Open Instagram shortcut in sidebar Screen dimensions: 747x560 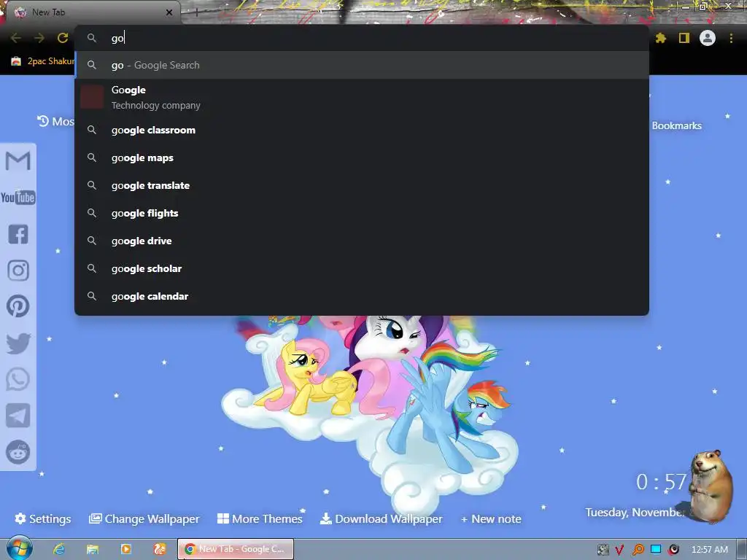coord(18,271)
